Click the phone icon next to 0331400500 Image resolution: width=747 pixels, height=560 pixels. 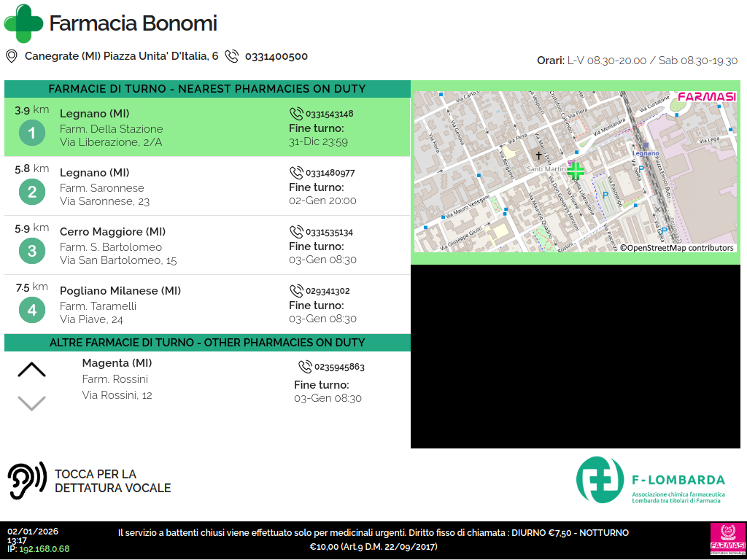(232, 56)
